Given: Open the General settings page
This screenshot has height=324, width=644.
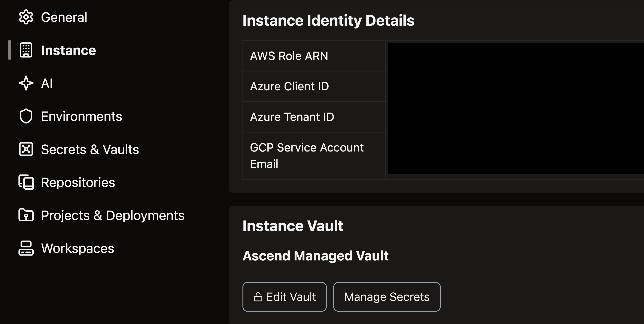Looking at the screenshot, I should 64,17.
